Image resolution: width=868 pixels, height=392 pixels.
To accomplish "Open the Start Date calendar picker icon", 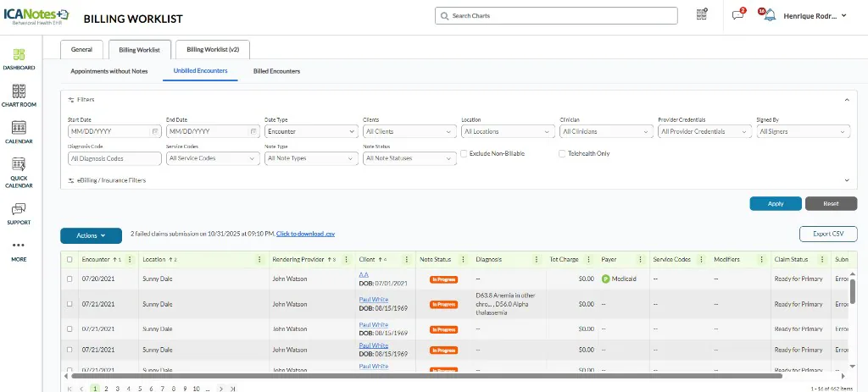I will (x=154, y=131).
